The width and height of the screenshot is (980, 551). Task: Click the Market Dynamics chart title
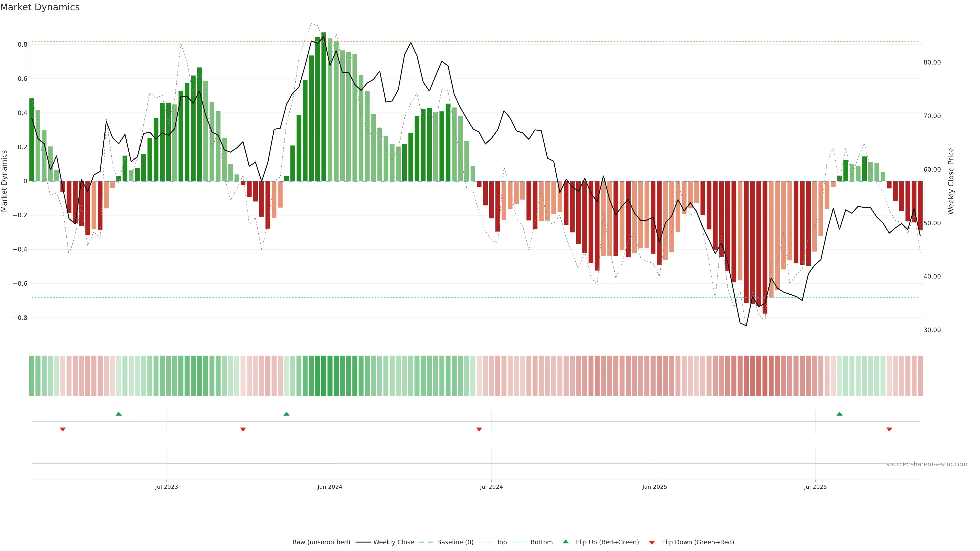point(40,7)
